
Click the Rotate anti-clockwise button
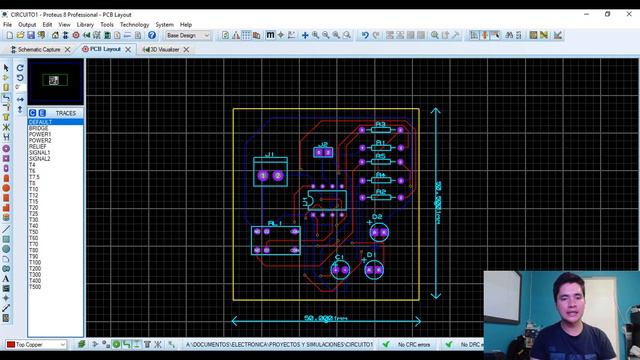pos(20,78)
